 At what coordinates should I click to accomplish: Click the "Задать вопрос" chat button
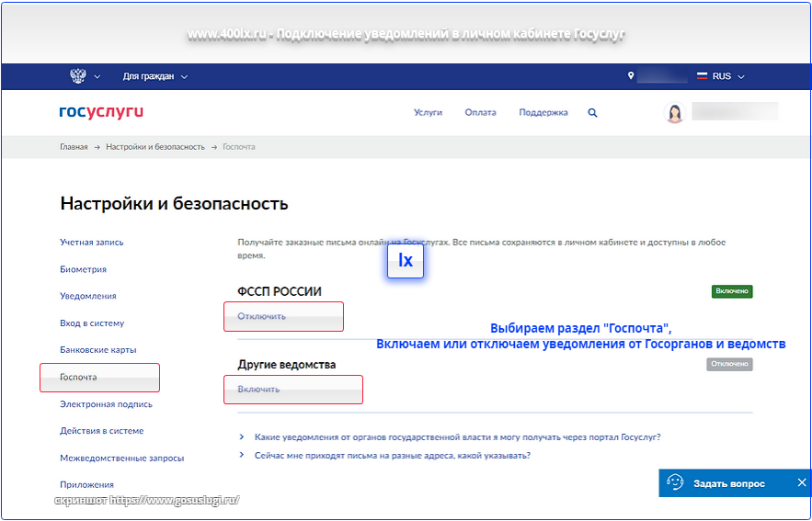(728, 483)
